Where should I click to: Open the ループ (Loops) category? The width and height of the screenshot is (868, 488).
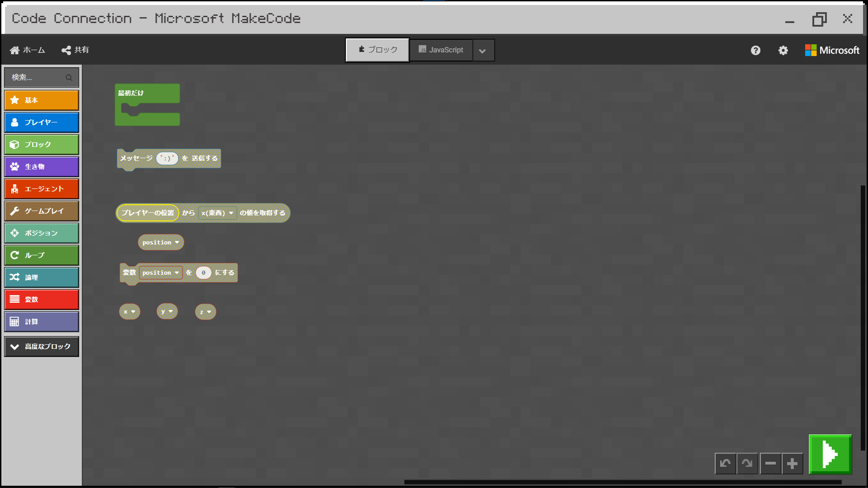41,255
